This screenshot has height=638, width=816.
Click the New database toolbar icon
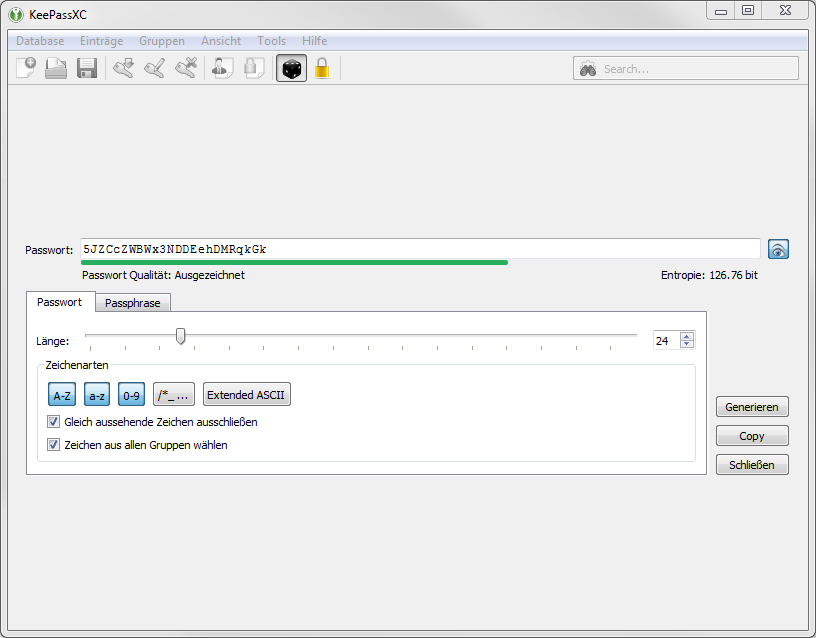coord(26,68)
